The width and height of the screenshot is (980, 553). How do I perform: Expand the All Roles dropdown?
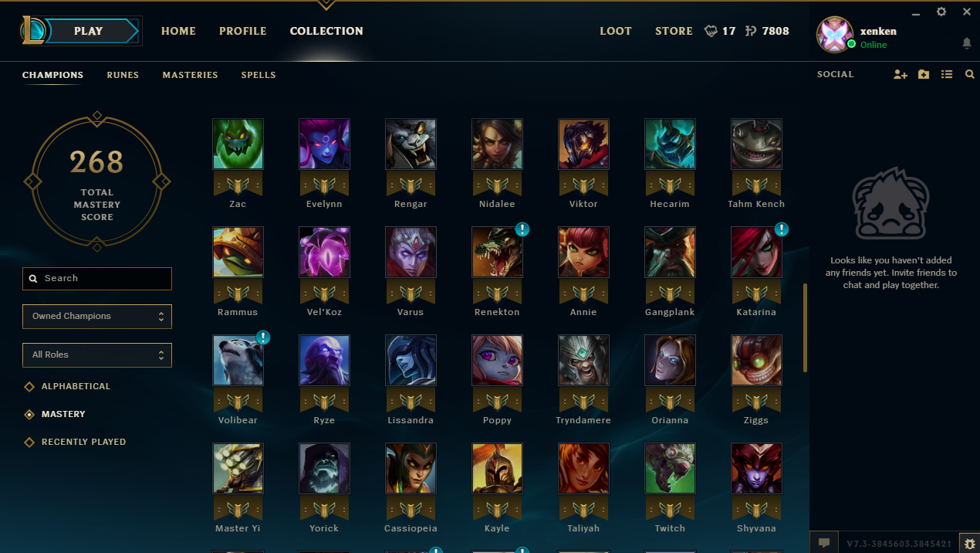[x=97, y=355]
